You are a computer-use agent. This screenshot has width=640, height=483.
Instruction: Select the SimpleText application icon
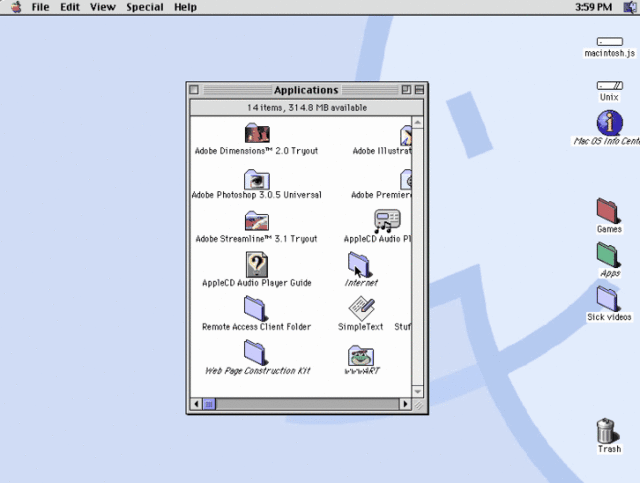(x=362, y=309)
